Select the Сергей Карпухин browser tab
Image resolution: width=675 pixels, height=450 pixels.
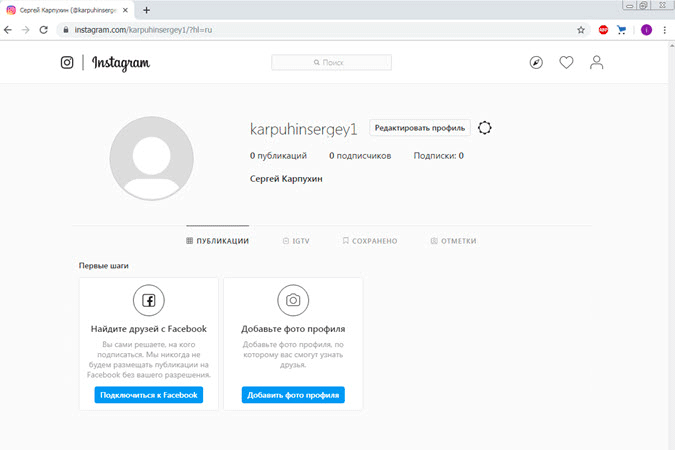(x=68, y=10)
